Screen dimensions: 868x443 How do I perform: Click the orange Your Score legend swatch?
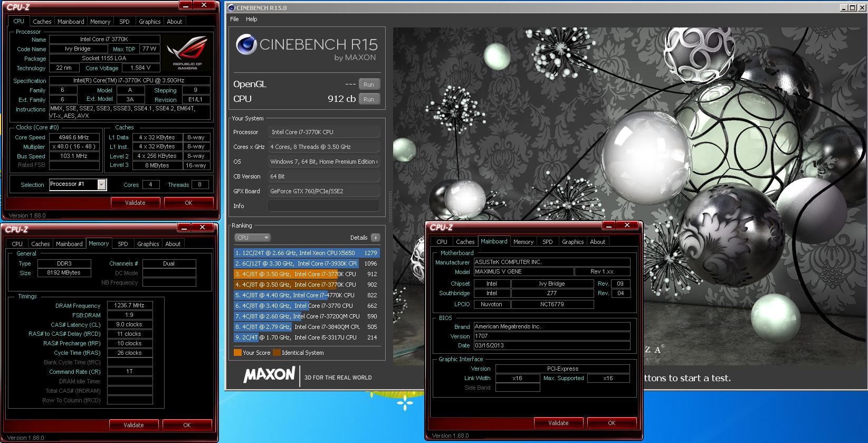[x=237, y=353]
